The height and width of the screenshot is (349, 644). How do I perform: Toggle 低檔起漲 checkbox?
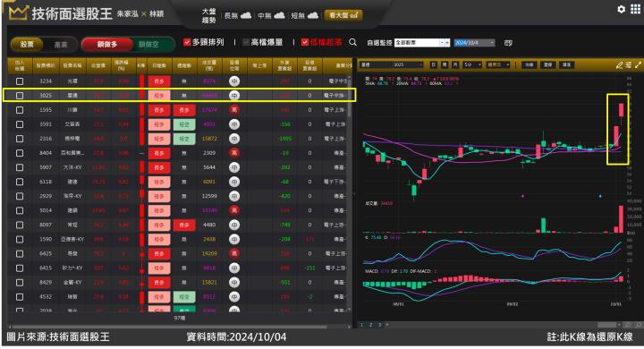[x=305, y=42]
